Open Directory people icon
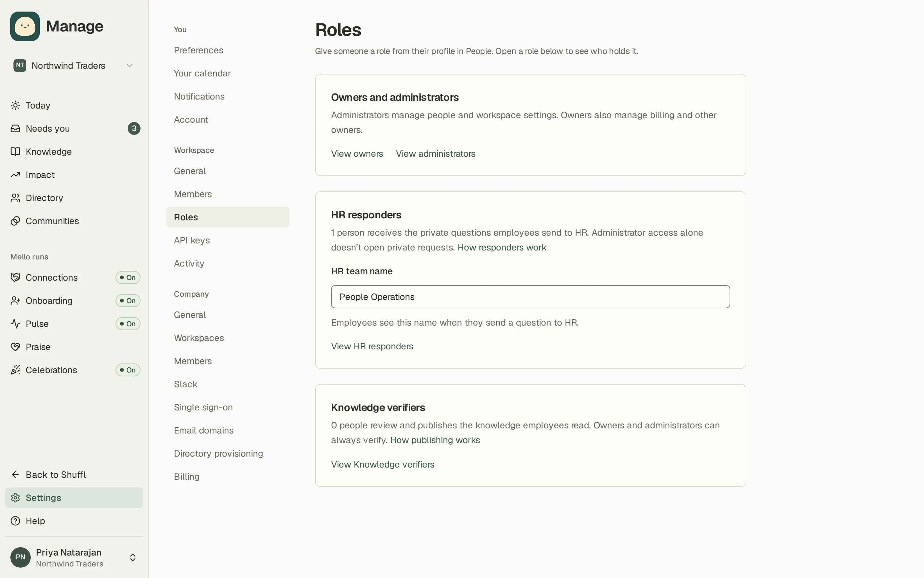924x578 pixels. 15,198
